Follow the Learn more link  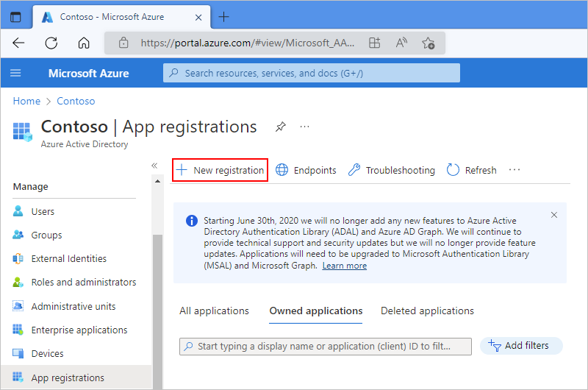344,266
